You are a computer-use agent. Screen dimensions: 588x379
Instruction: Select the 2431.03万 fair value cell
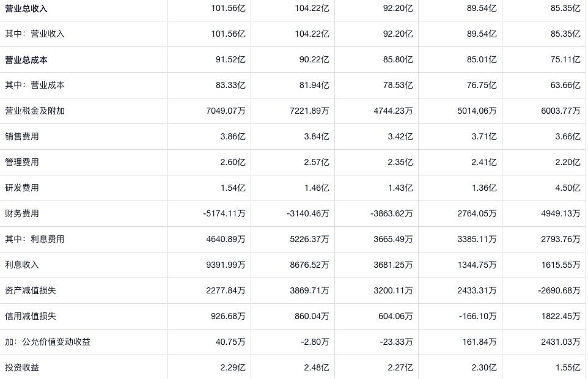point(560,342)
